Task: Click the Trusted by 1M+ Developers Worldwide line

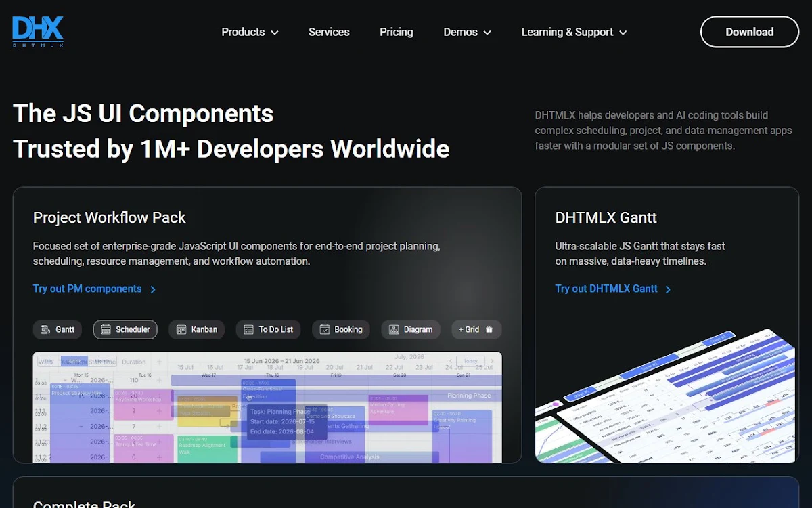Action: [x=231, y=148]
